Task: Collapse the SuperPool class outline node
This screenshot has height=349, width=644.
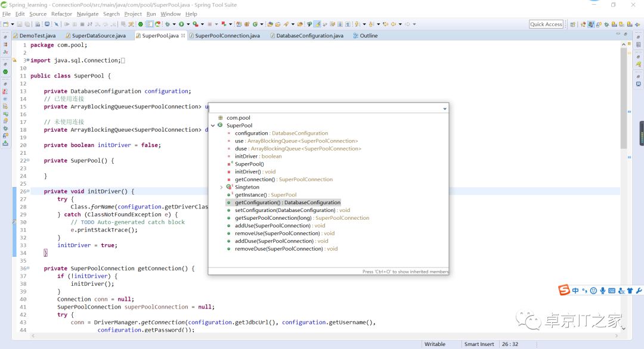Action: click(213, 126)
